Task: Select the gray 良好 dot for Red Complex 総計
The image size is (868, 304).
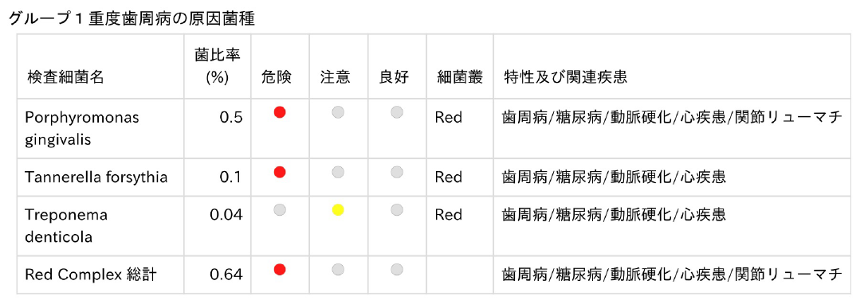Action: [396, 270]
